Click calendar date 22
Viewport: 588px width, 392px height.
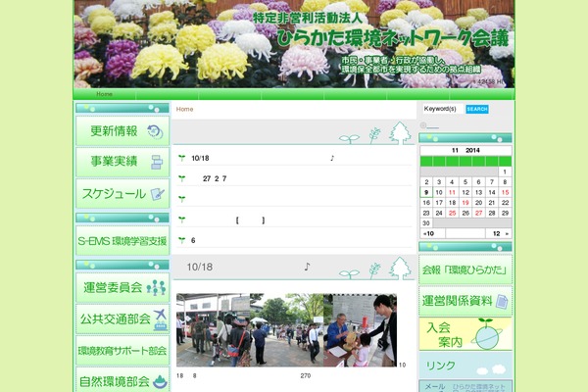pos(505,203)
